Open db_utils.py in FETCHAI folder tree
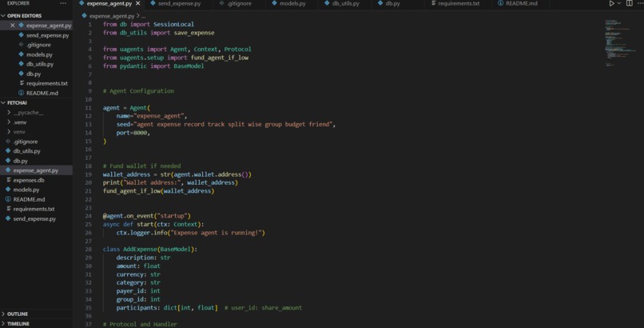The height and width of the screenshot is (328, 644). (x=26, y=151)
